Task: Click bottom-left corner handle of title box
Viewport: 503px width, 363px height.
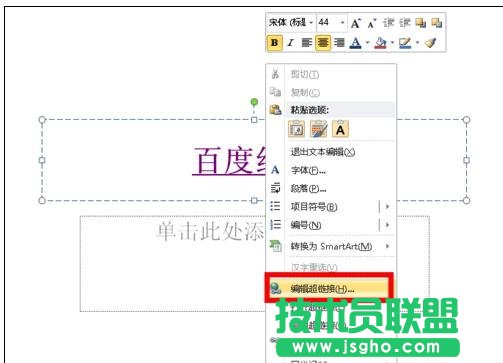Action: (42, 200)
